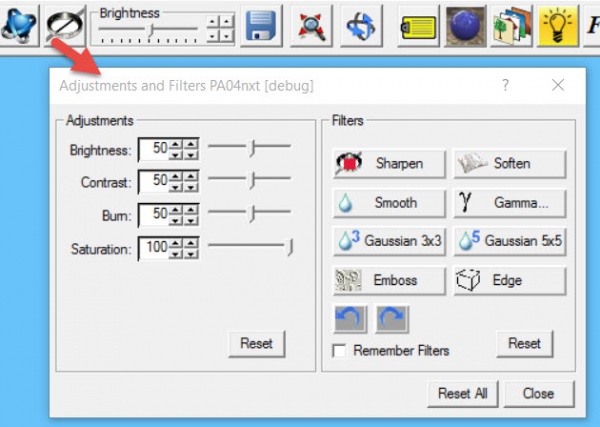Image resolution: width=600 pixels, height=427 pixels.
Task: Click the Contrast slider thumb
Action: click(x=252, y=180)
